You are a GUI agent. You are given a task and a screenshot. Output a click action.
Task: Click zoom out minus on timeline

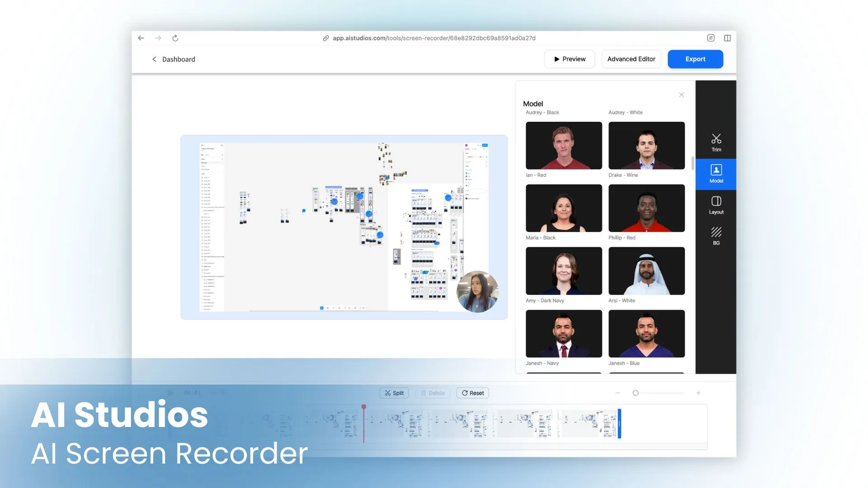click(x=618, y=393)
